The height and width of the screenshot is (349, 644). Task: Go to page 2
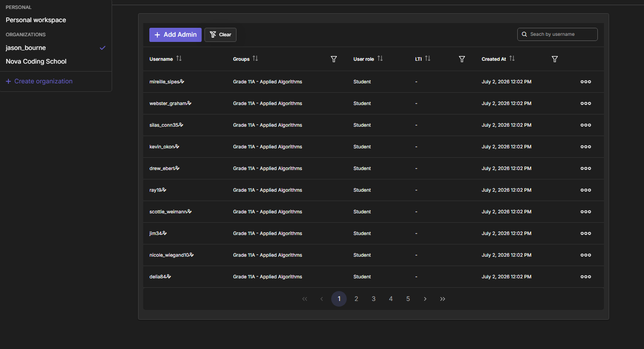pos(356,299)
